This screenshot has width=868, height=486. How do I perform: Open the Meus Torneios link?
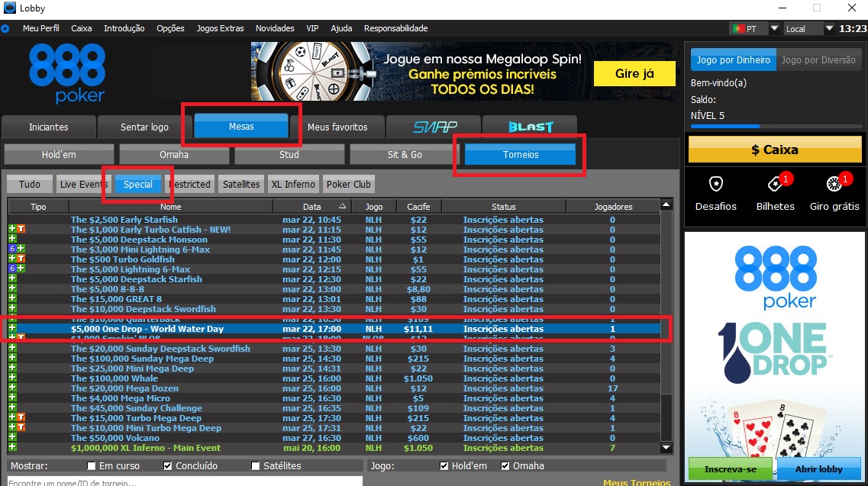(637, 482)
